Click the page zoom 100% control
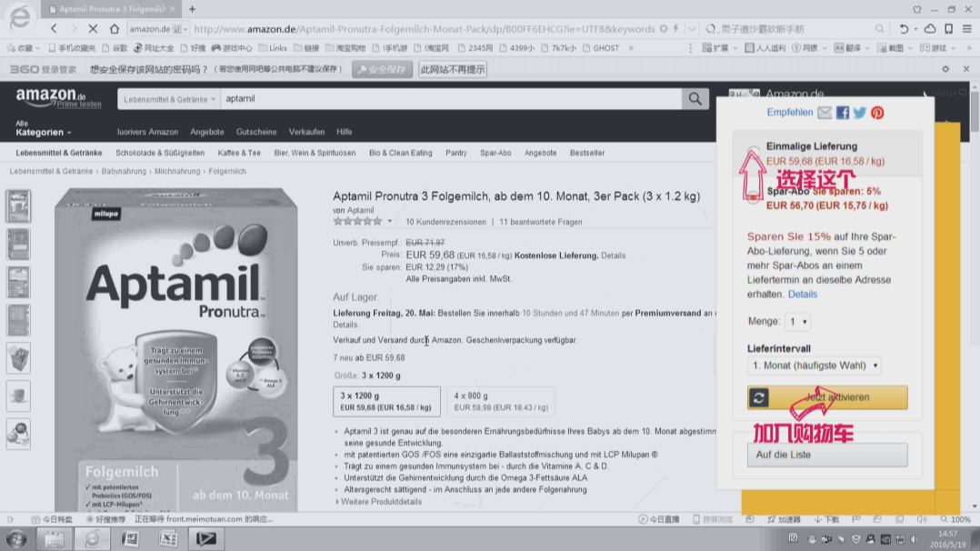 [956, 519]
